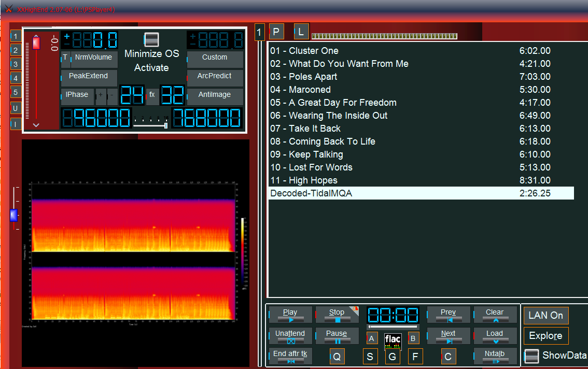Screen dimensions: 588x369
Task: Toggle AntiImage
Action: tap(215, 96)
